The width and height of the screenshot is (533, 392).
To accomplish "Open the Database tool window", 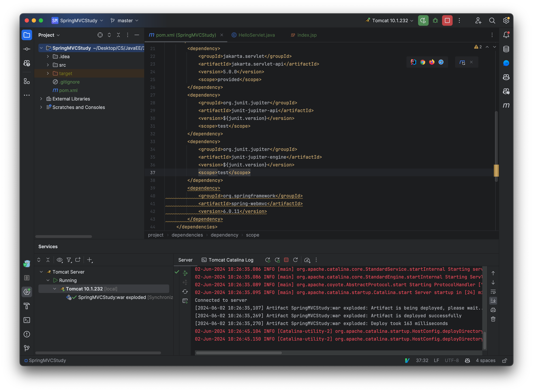I will click(506, 49).
